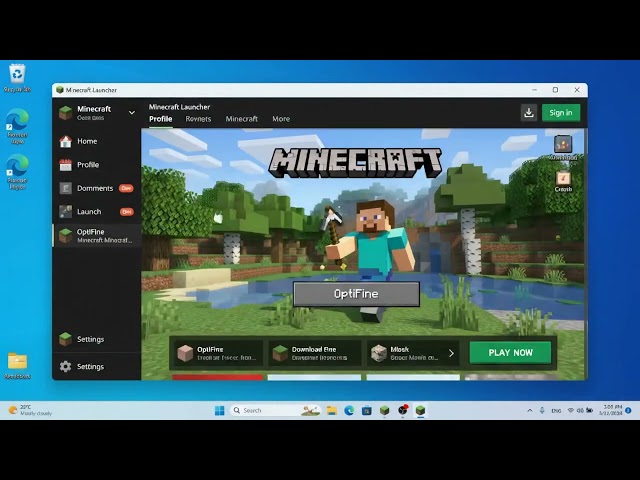Select the OptiFine card in bottom bar
This screenshot has width=640, height=480.
pyautogui.click(x=217, y=353)
